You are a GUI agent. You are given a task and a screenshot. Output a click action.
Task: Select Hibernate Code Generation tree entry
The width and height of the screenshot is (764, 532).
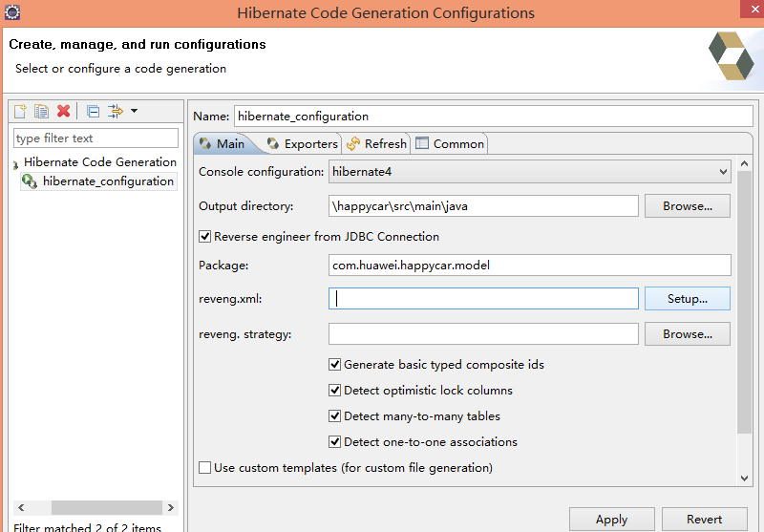(x=100, y=162)
